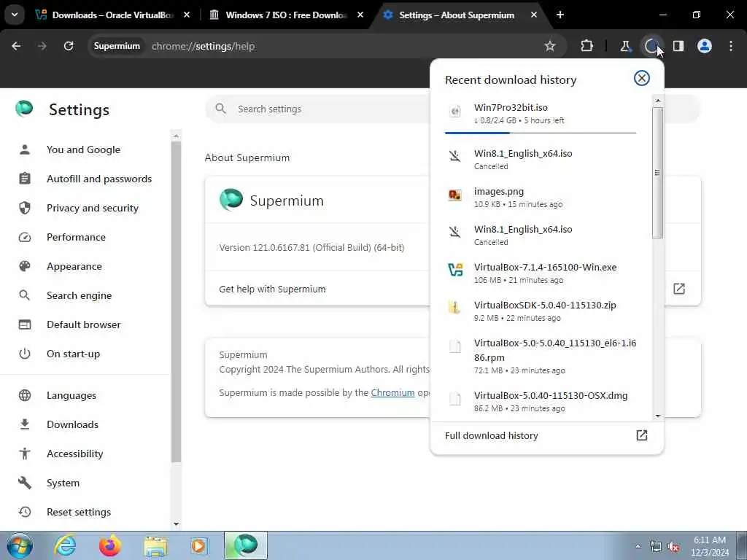
Task: Click the Win7Pro32bit.iso download entry
Action: (x=541, y=113)
